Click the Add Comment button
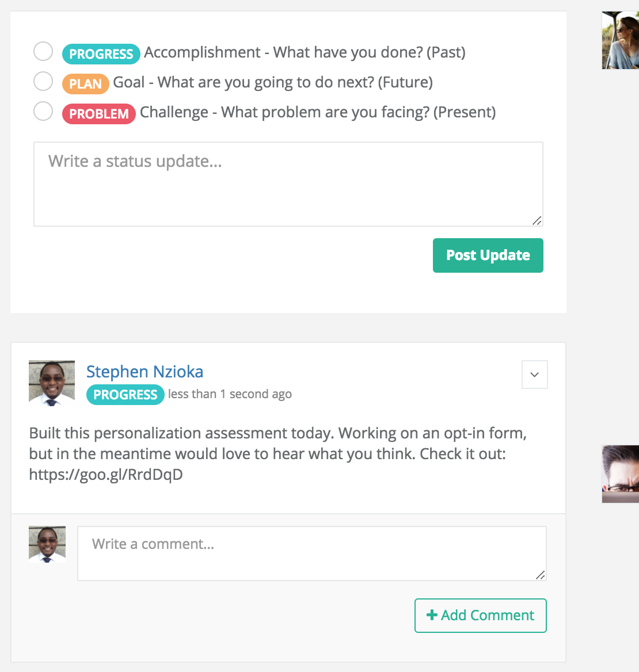The width and height of the screenshot is (639, 672). coord(481,616)
